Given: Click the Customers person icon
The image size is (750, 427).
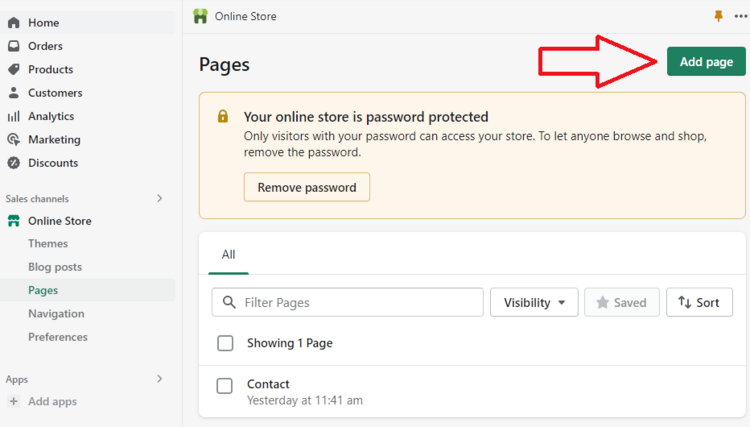Looking at the screenshot, I should click(x=14, y=93).
